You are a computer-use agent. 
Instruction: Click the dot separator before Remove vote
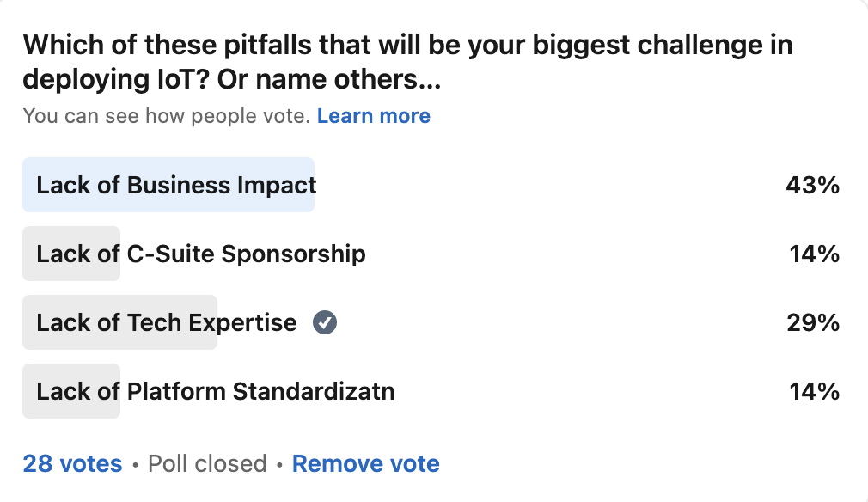(279, 465)
